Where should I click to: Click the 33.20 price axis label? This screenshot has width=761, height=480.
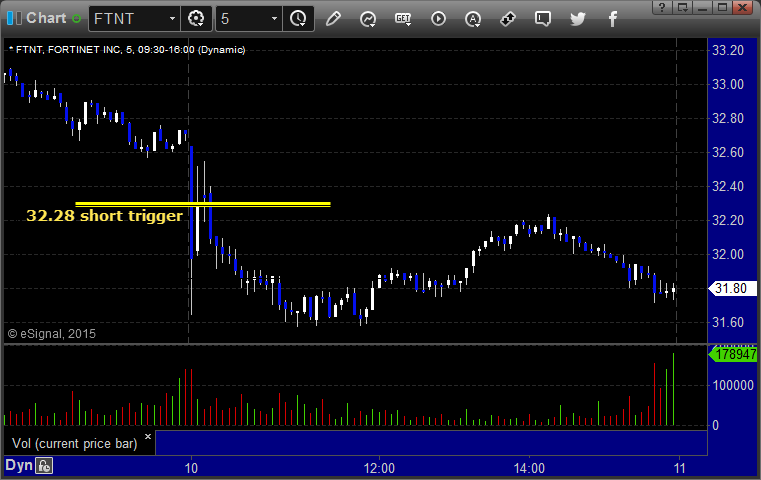tap(728, 50)
